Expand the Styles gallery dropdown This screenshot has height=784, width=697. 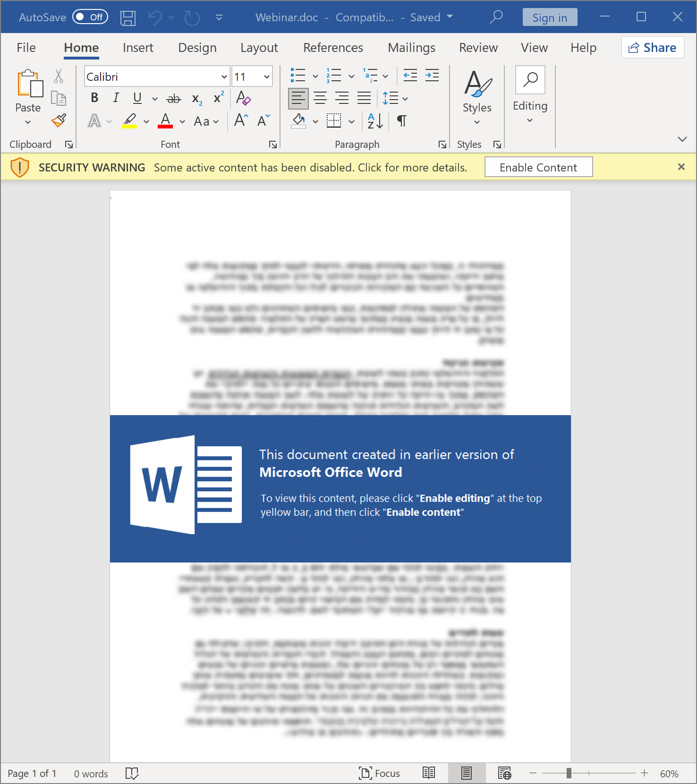point(477,122)
